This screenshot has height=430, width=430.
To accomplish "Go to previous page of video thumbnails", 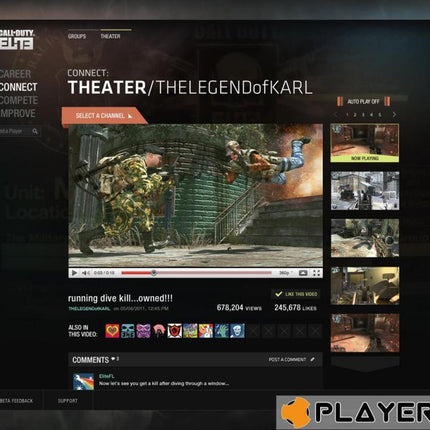I will 336,115.
